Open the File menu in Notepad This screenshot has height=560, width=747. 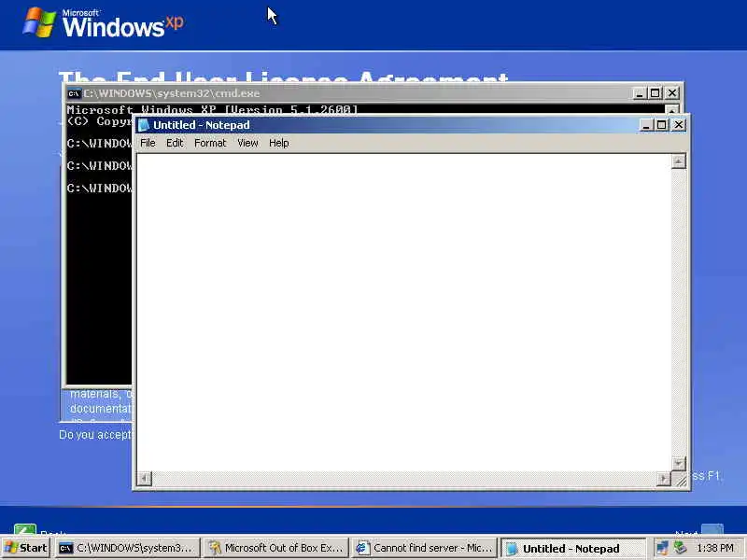point(148,143)
